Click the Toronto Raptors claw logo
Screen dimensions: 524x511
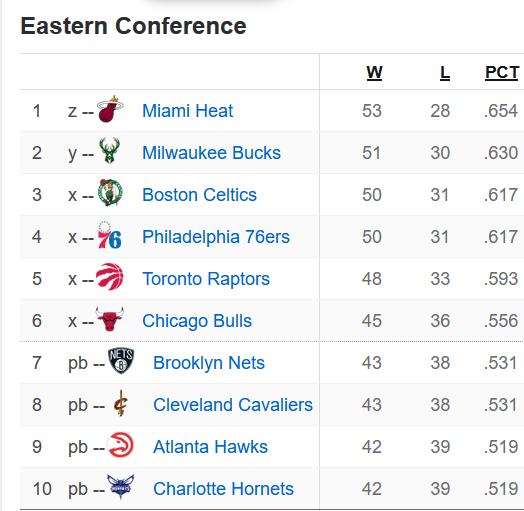click(x=110, y=277)
